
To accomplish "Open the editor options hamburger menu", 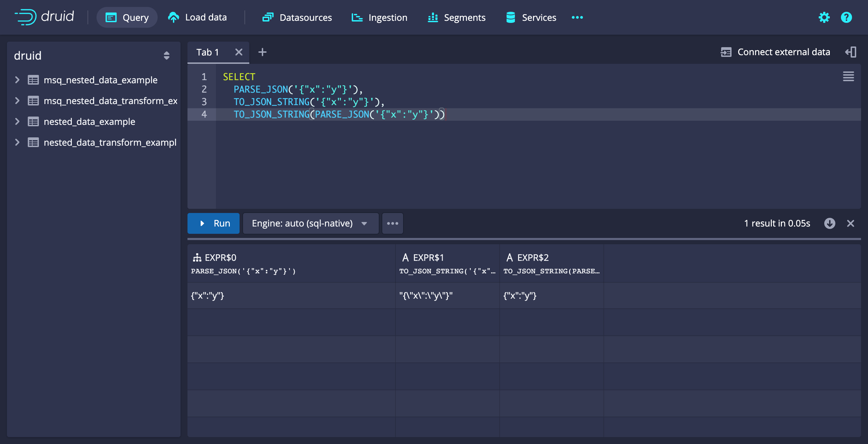I will (848, 76).
